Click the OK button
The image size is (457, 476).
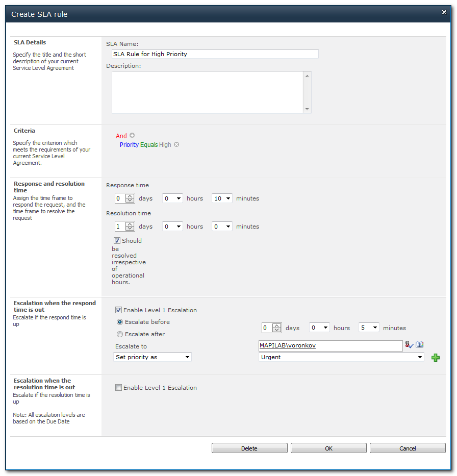tap(328, 448)
